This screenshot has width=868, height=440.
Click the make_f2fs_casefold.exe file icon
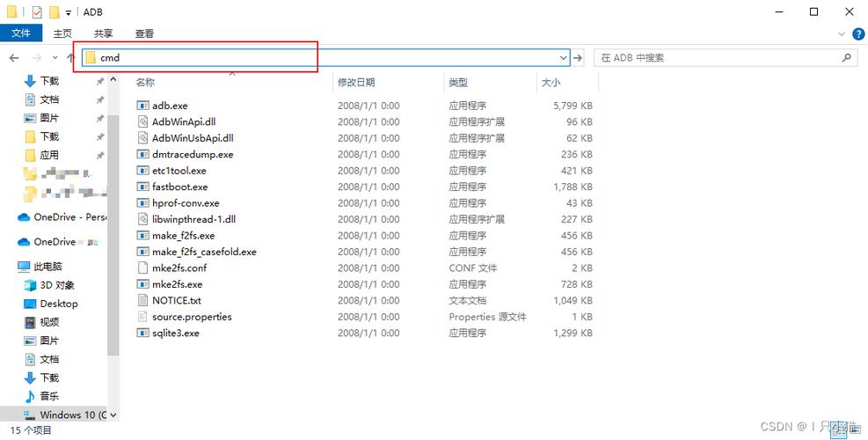tap(142, 252)
